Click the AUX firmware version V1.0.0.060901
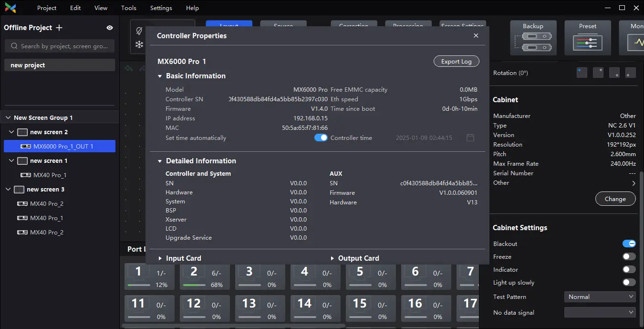 tap(458, 193)
